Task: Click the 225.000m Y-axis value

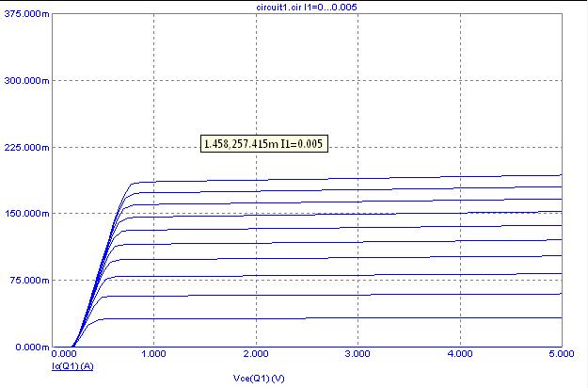Action: coord(26,148)
